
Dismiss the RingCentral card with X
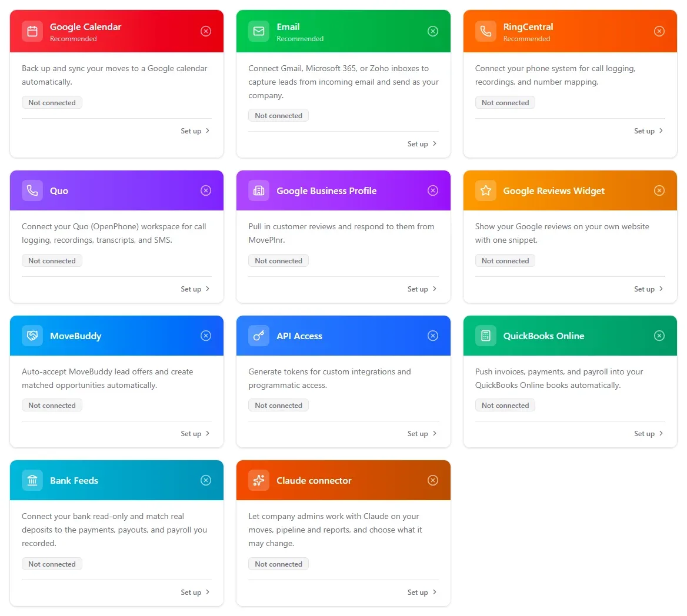point(659,31)
